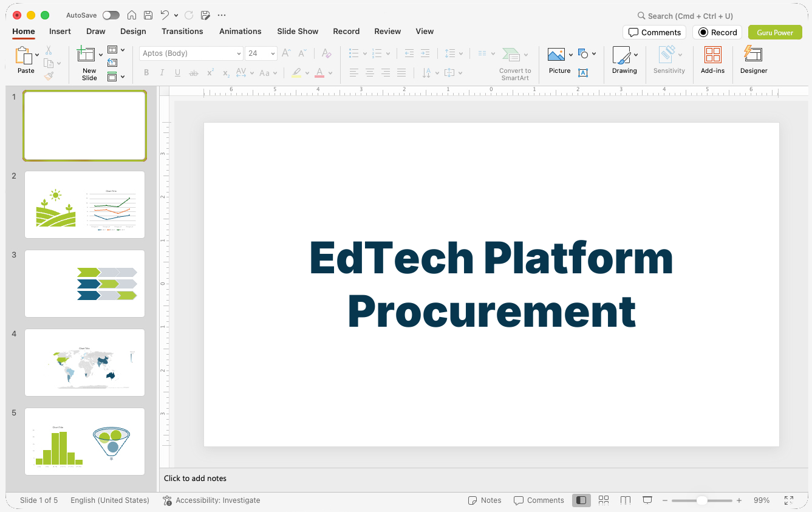Click the Record button at top right
Screen dimensions: 812x512
pos(717,32)
